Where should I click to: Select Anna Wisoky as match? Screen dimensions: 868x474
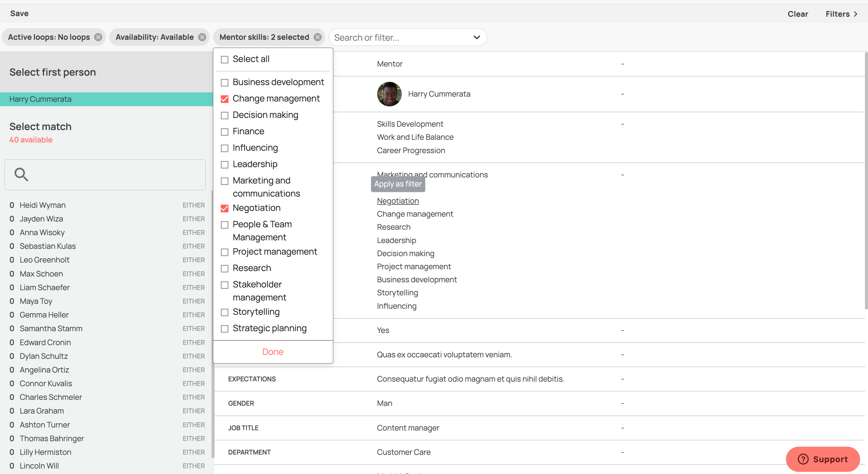point(107,233)
